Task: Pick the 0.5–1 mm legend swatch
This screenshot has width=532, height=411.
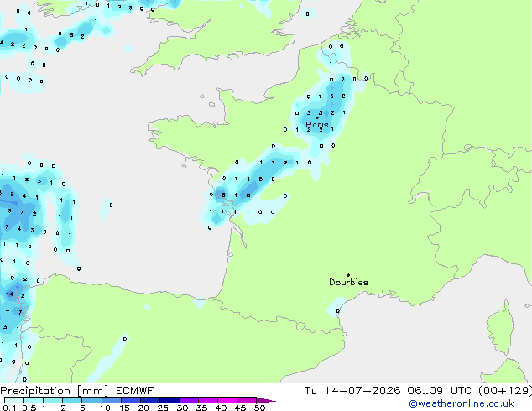Action: tap(34, 400)
